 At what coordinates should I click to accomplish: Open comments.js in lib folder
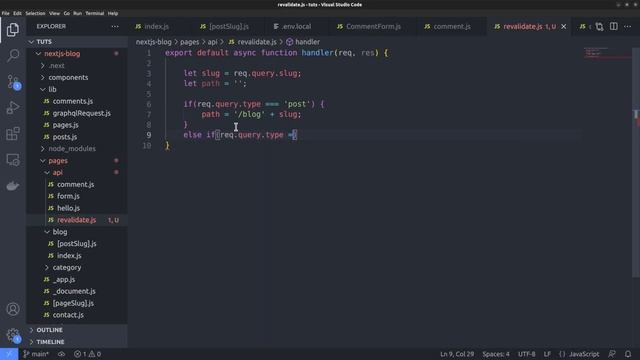pyautogui.click(x=77, y=101)
